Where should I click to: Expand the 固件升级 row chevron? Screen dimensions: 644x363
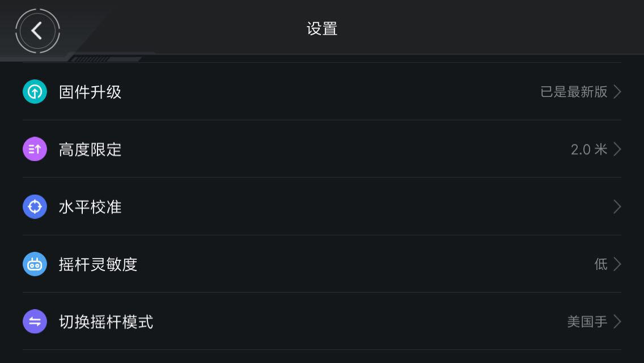pos(617,92)
